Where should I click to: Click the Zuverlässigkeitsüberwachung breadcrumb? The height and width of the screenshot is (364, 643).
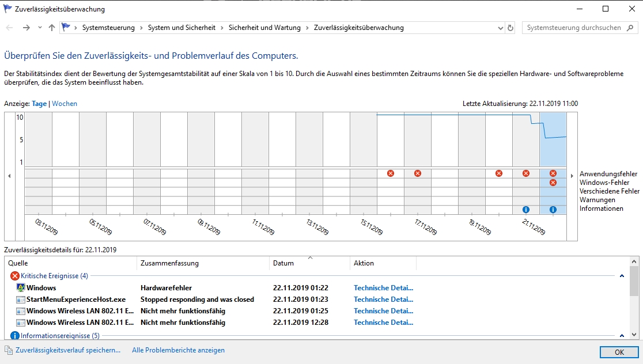(359, 28)
